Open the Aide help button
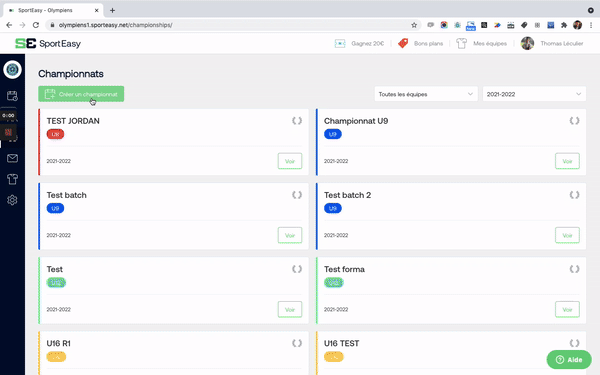This screenshot has width=600, height=375. click(569, 359)
